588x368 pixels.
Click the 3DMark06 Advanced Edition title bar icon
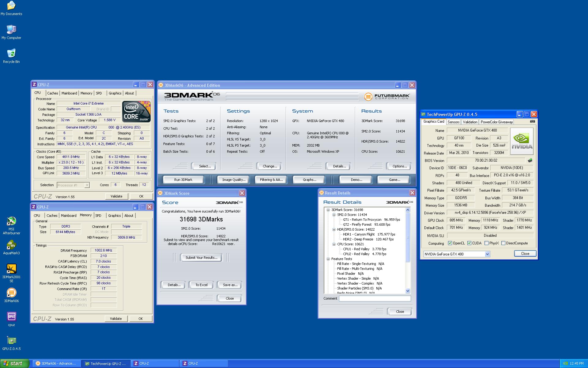(161, 85)
